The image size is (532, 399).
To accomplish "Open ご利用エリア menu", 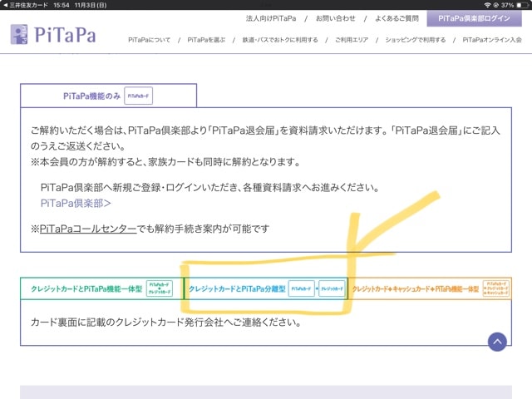I will pyautogui.click(x=352, y=40).
